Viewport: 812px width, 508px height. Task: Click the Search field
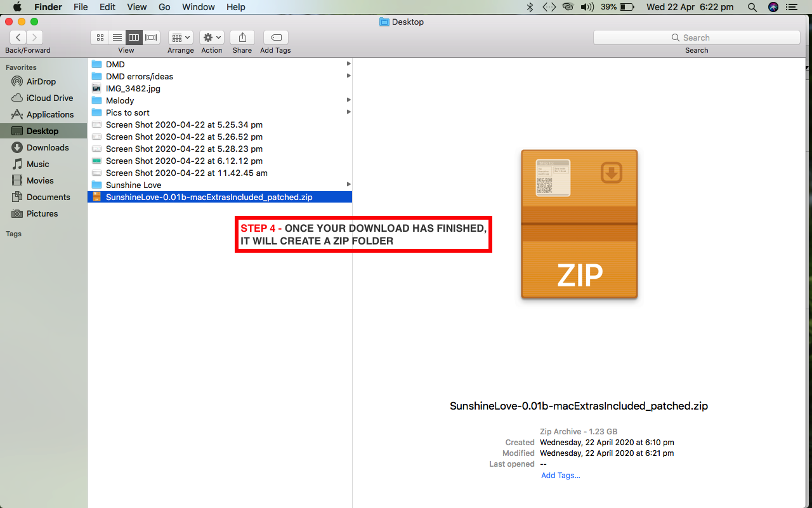pyautogui.click(x=696, y=37)
